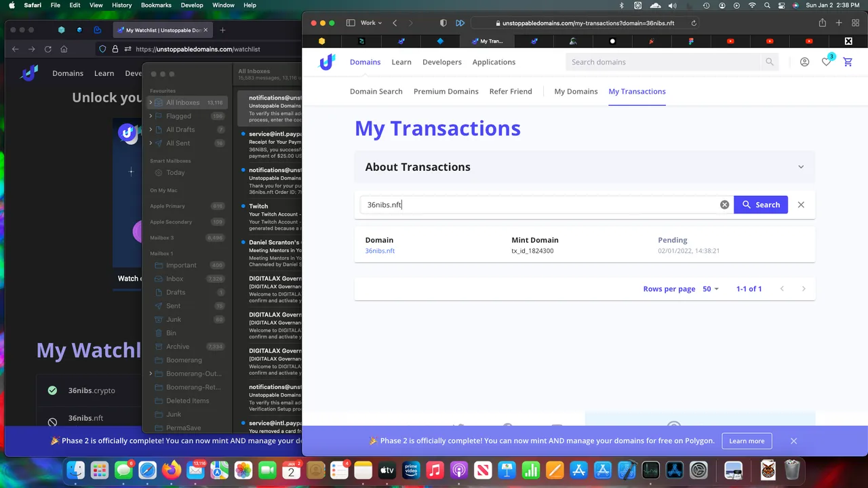The width and height of the screenshot is (868, 488).
Task: Dismiss the Phase 2 banner in Safari
Action: point(793,441)
